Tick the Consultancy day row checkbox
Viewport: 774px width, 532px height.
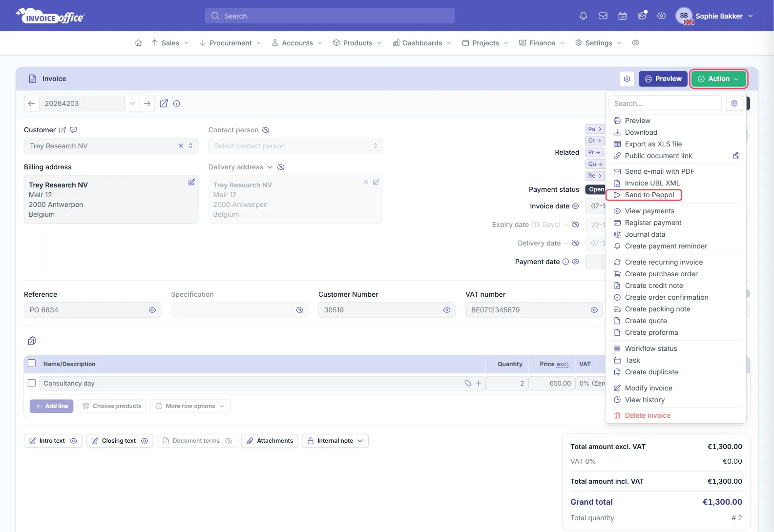pyautogui.click(x=32, y=383)
